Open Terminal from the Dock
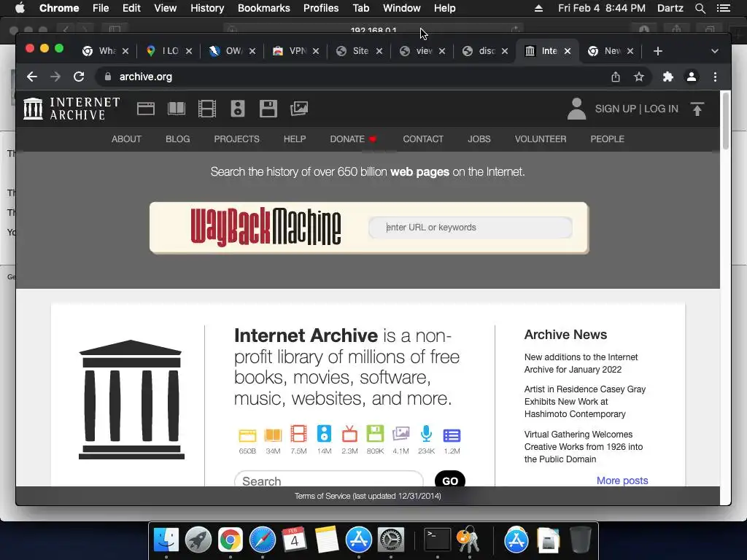The height and width of the screenshot is (560, 747). coord(438,540)
